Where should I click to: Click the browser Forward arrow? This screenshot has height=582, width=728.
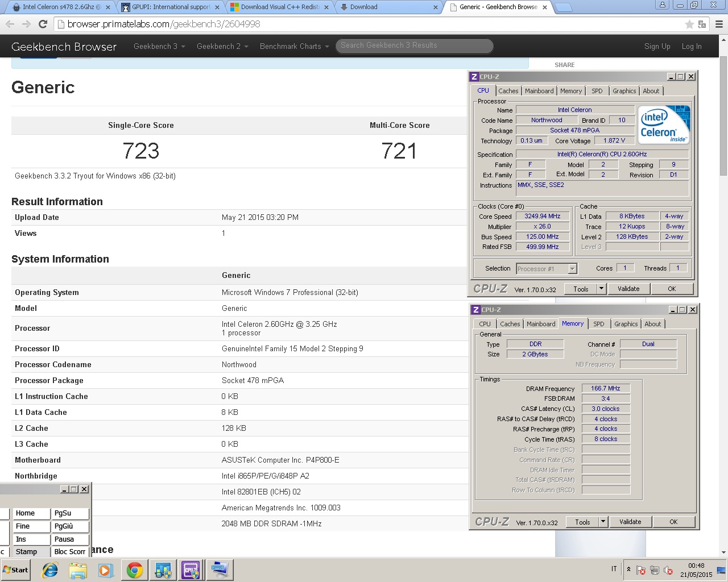click(26, 24)
